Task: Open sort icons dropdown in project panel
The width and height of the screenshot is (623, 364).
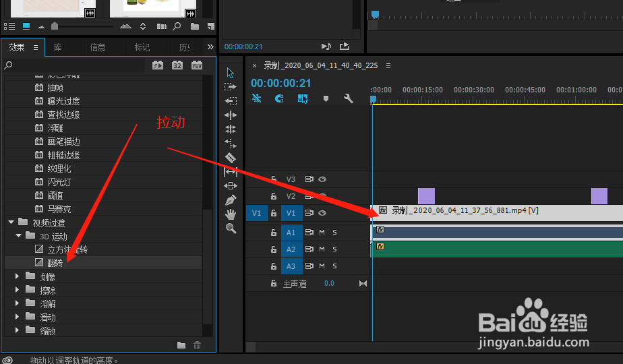Action: click(143, 26)
